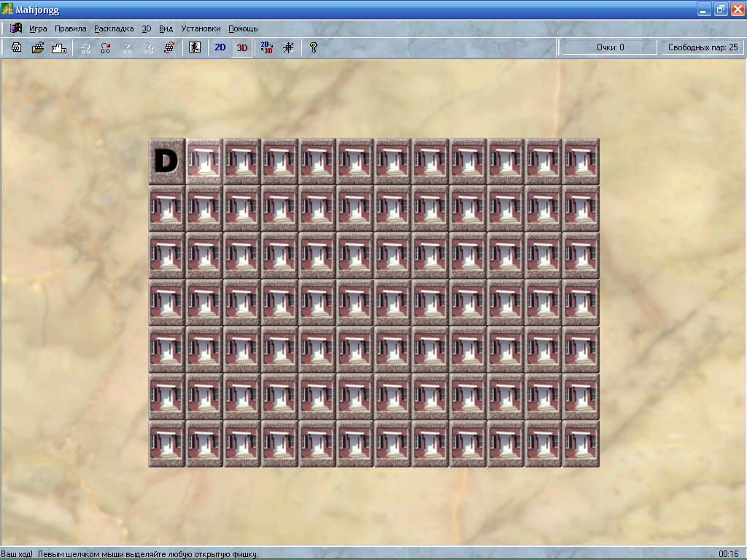Open a saved layout with folder icon

point(38,47)
